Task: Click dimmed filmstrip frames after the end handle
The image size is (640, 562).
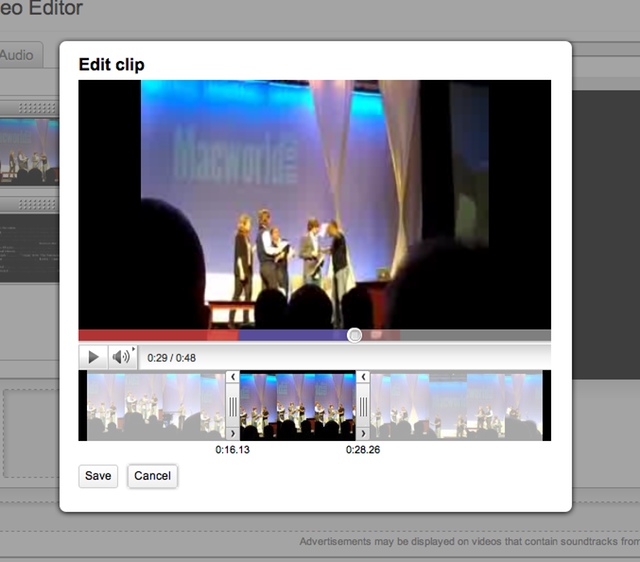Action: click(x=456, y=405)
